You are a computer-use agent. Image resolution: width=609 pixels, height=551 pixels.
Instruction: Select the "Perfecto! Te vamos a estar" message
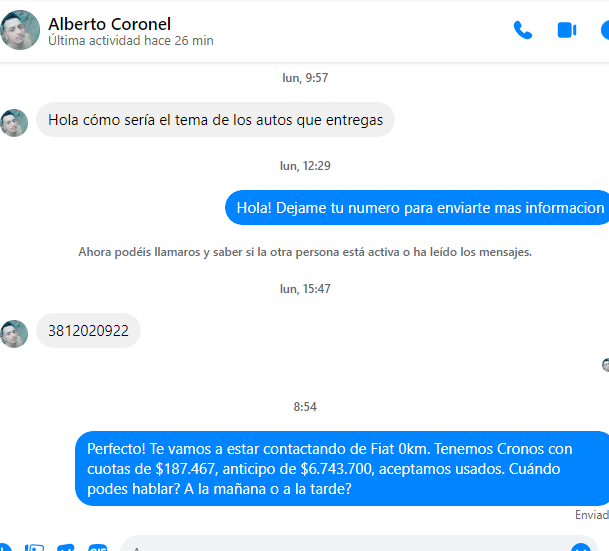point(342,468)
